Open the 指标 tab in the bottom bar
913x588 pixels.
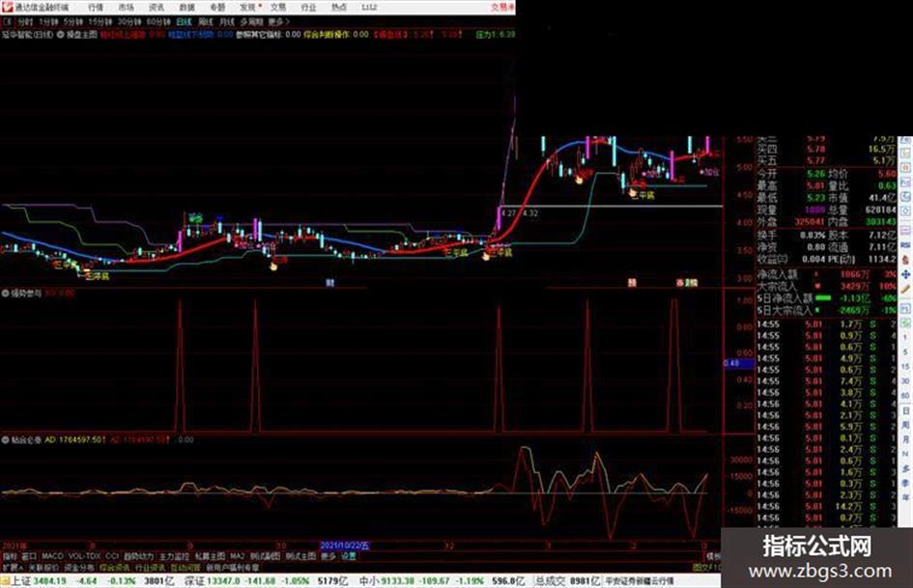(x=10, y=556)
